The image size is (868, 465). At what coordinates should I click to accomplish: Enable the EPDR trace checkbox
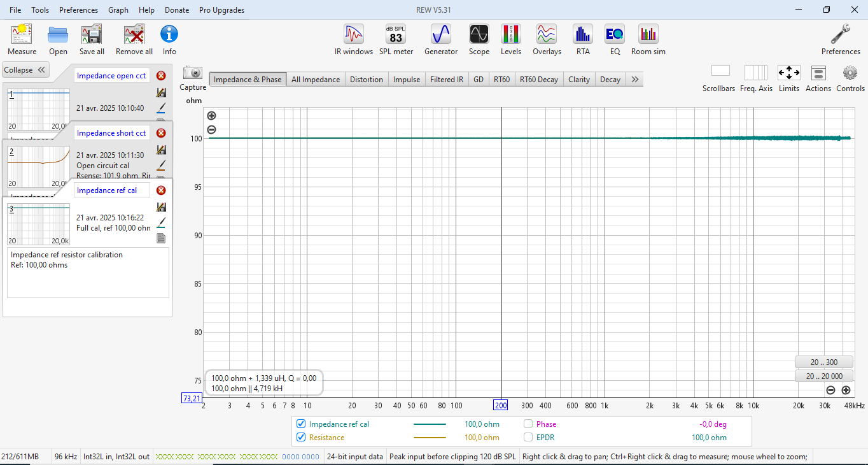pyautogui.click(x=528, y=438)
